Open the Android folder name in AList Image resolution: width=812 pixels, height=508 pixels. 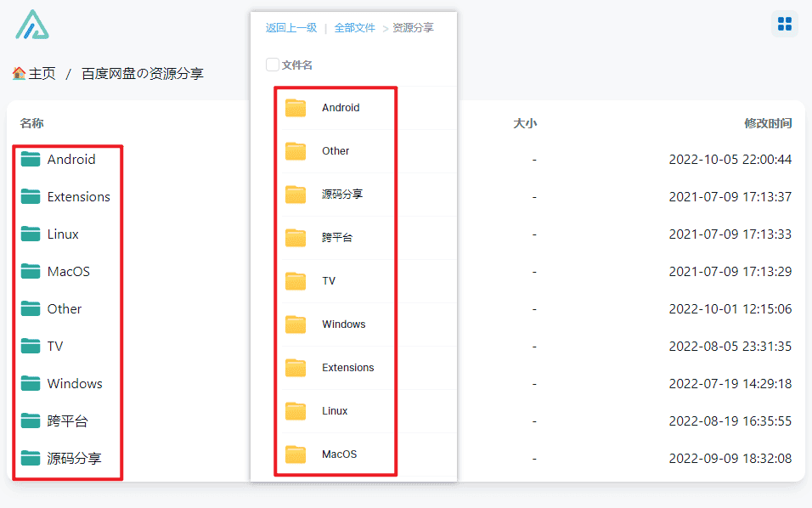(71, 159)
